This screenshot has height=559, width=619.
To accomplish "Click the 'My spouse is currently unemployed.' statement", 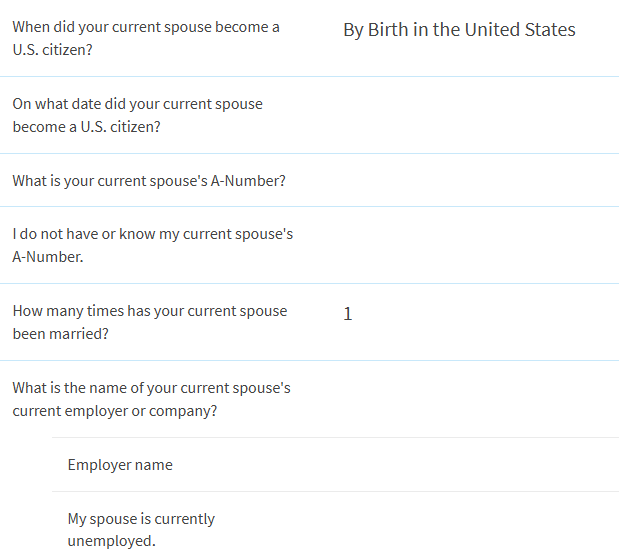I will coord(141,529).
